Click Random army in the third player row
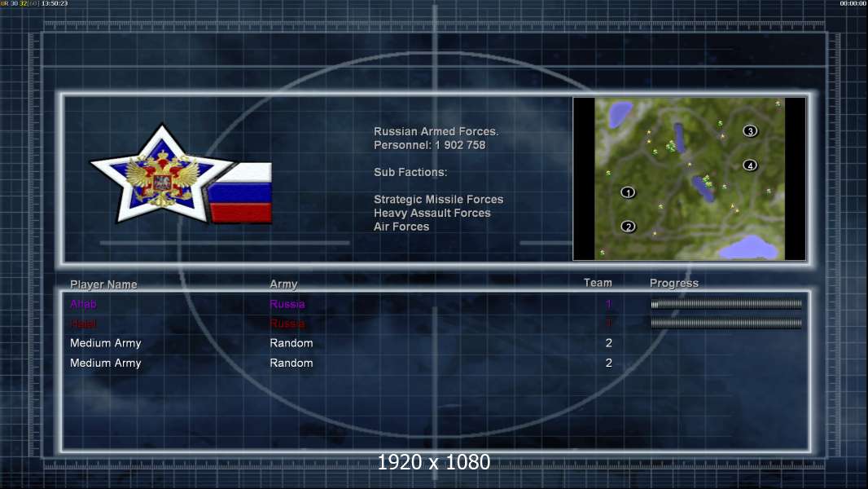Viewport: 868px width, 489px height. [292, 343]
